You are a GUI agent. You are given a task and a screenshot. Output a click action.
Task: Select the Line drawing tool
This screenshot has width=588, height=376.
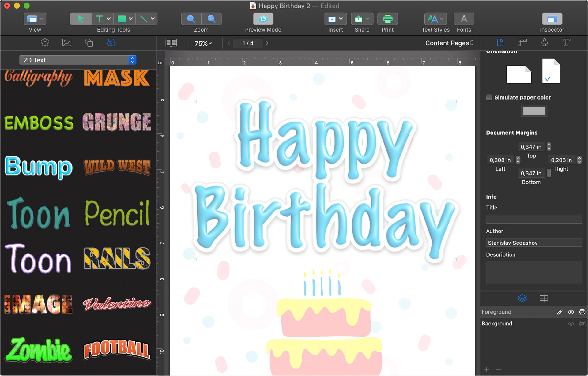(143, 19)
